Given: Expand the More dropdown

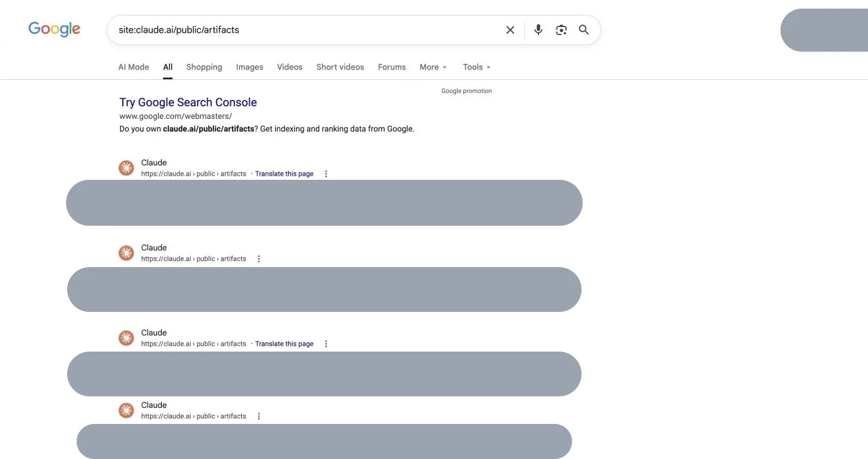Looking at the screenshot, I should pyautogui.click(x=433, y=67).
